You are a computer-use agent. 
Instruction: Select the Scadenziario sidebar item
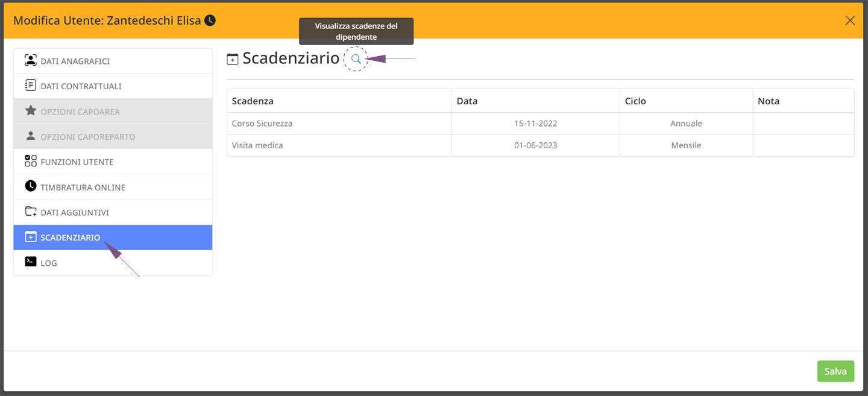coord(113,237)
